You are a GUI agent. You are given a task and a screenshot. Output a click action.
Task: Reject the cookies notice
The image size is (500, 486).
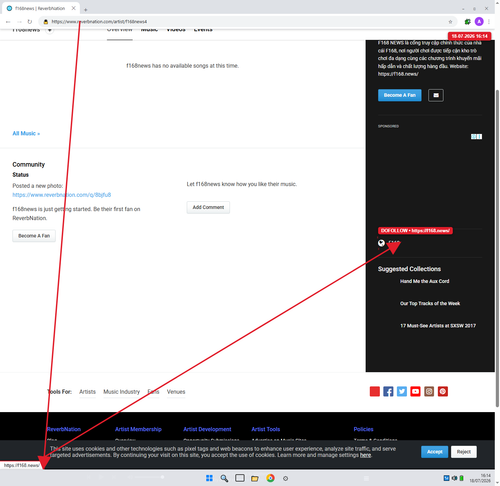[x=464, y=452]
